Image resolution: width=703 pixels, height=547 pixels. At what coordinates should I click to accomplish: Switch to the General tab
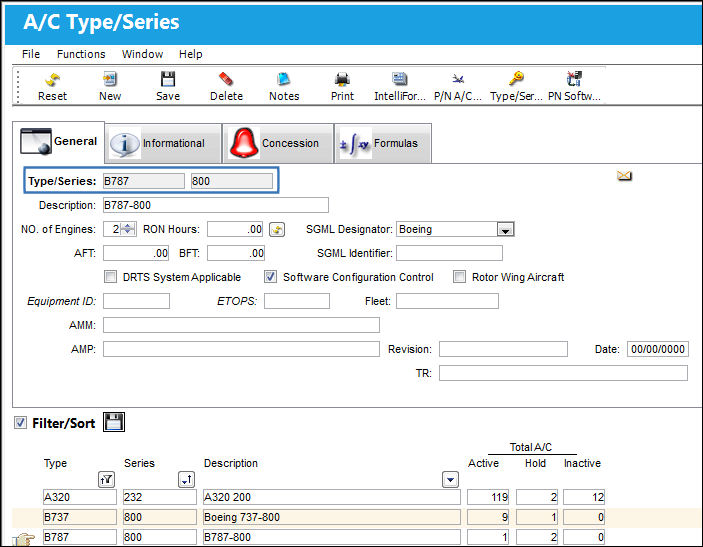(x=59, y=142)
